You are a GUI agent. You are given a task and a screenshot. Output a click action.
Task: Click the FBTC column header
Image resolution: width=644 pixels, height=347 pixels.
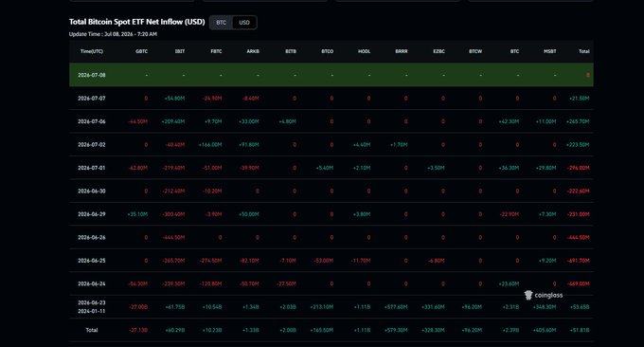coord(216,51)
